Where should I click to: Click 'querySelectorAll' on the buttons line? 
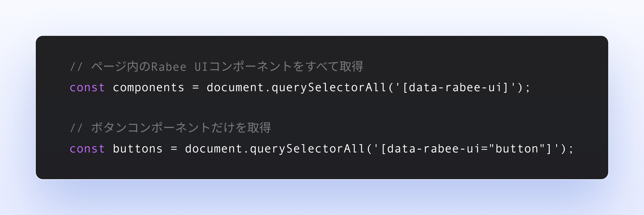(x=307, y=149)
